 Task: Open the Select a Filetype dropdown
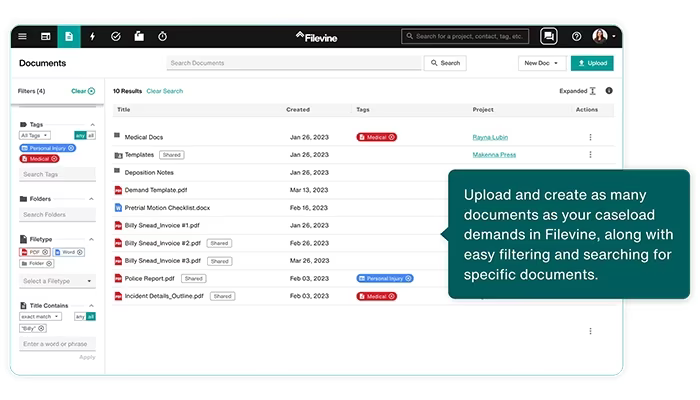tap(57, 281)
